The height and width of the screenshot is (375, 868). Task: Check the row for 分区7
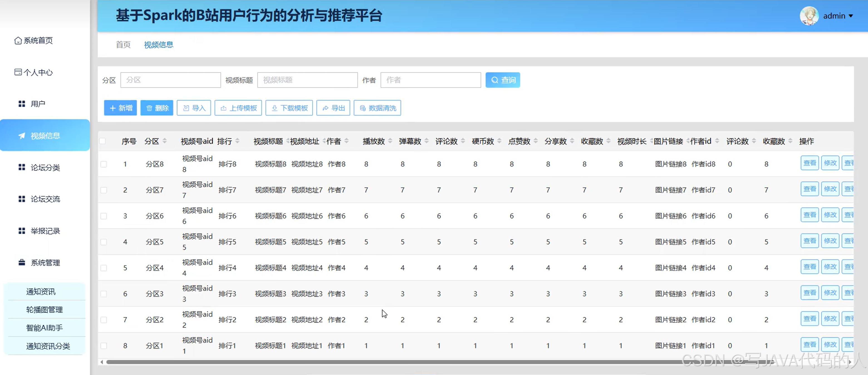[x=104, y=190]
